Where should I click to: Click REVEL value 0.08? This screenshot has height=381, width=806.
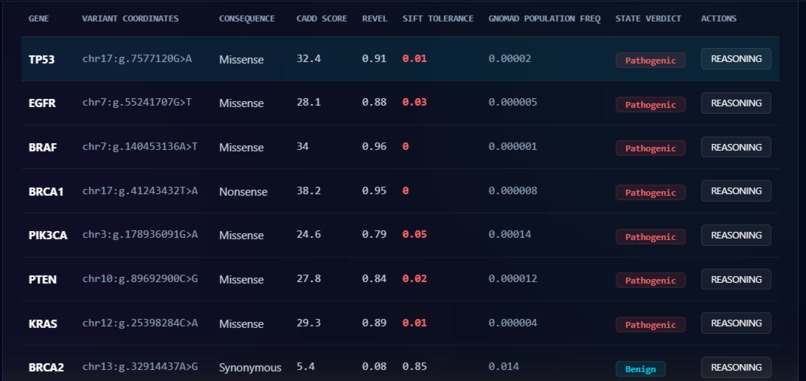(x=374, y=367)
